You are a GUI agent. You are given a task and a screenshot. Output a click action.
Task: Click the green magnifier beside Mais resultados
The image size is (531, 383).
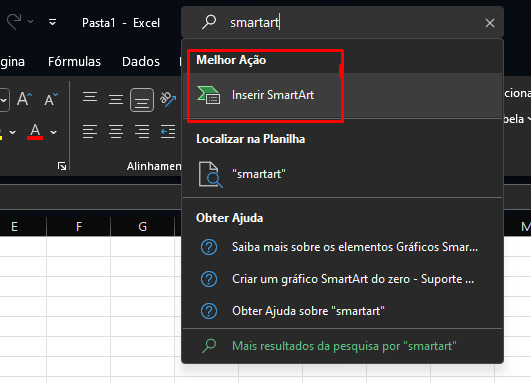209,346
